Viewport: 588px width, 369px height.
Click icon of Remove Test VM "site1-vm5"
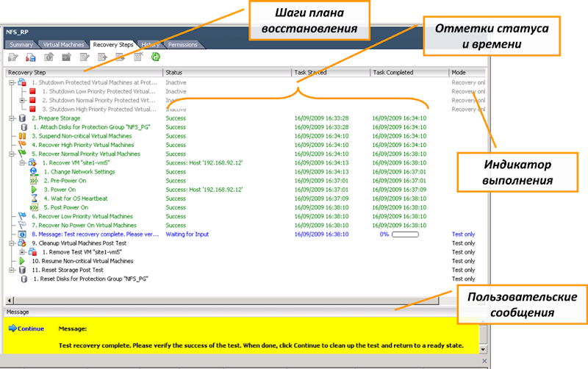(x=32, y=252)
